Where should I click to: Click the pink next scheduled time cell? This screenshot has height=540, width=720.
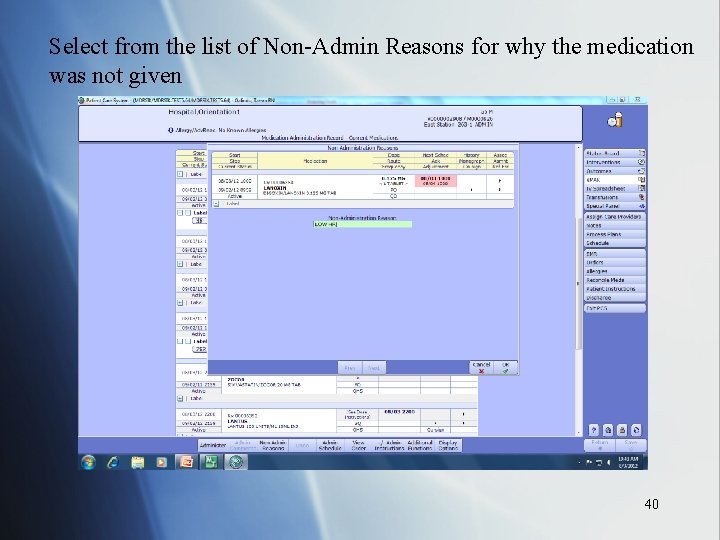point(435,181)
